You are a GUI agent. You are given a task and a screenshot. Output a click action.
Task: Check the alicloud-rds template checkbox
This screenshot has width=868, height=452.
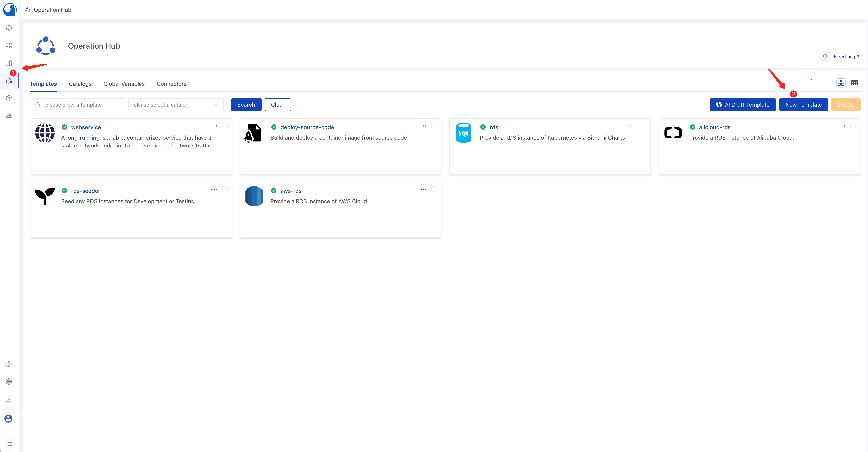853,126
